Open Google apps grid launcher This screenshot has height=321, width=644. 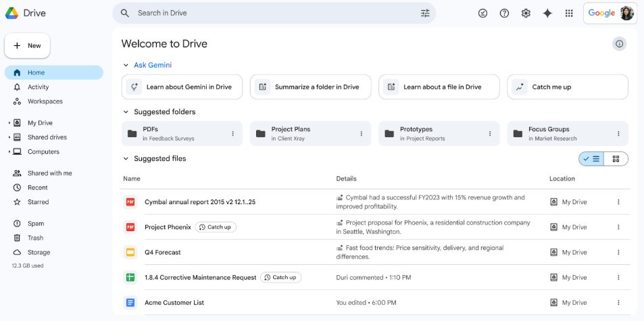click(x=569, y=13)
